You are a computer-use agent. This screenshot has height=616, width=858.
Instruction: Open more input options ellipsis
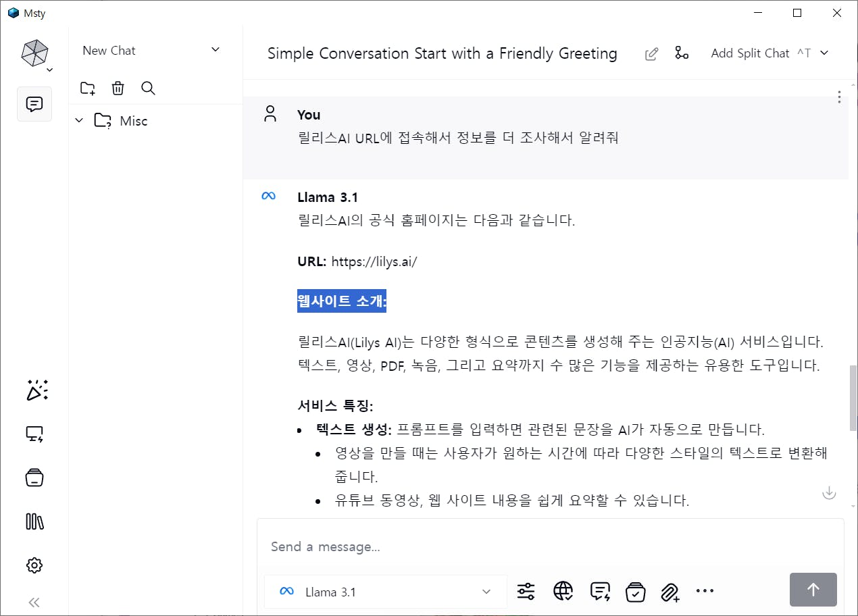pyautogui.click(x=705, y=591)
